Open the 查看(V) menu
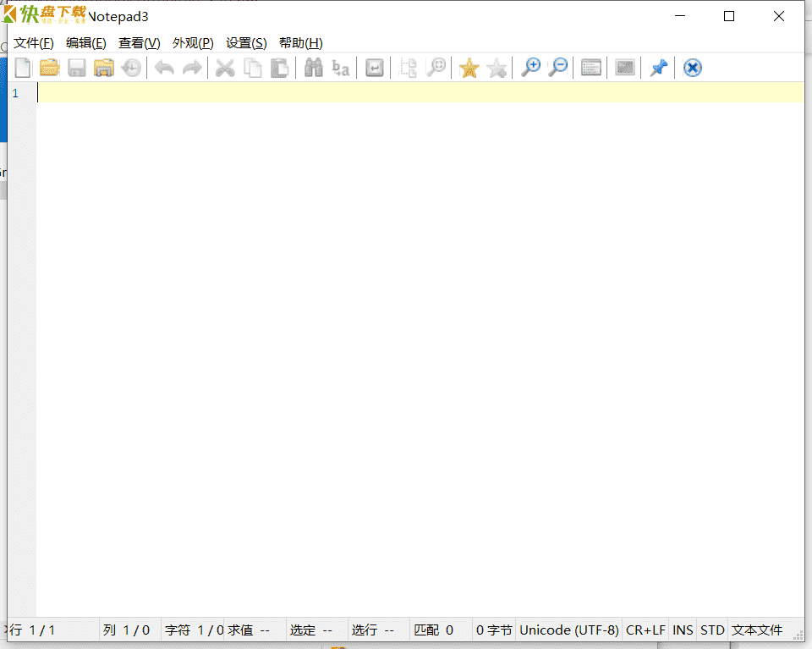812x649 pixels. point(140,43)
